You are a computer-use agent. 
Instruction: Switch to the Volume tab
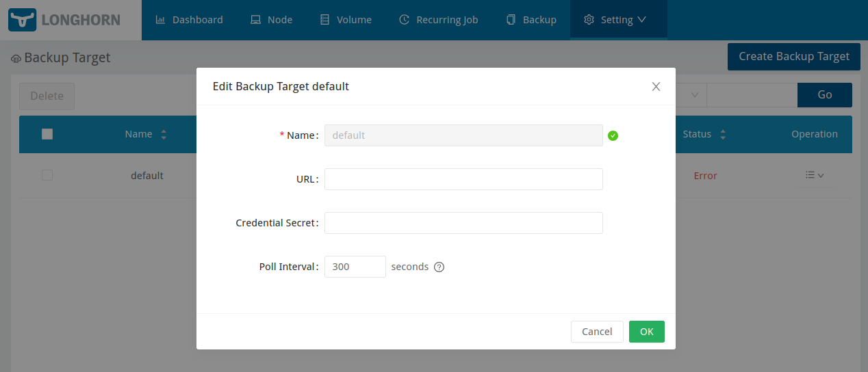point(346,20)
